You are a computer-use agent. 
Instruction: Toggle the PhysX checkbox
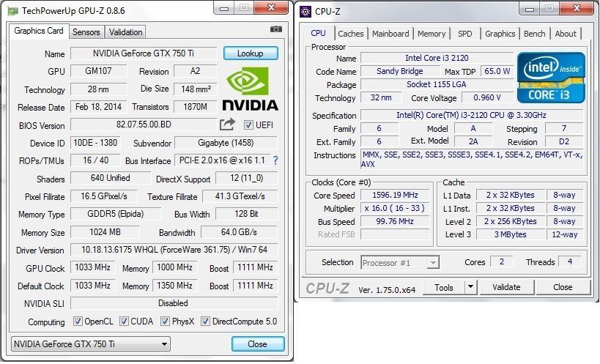click(165, 322)
